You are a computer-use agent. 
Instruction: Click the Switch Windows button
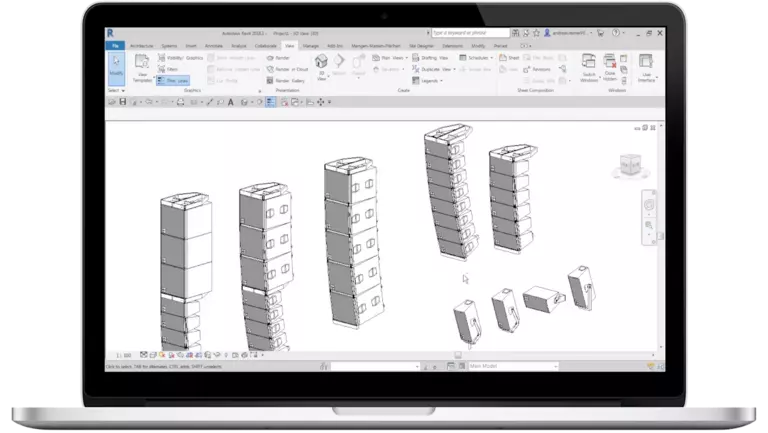pyautogui.click(x=589, y=68)
